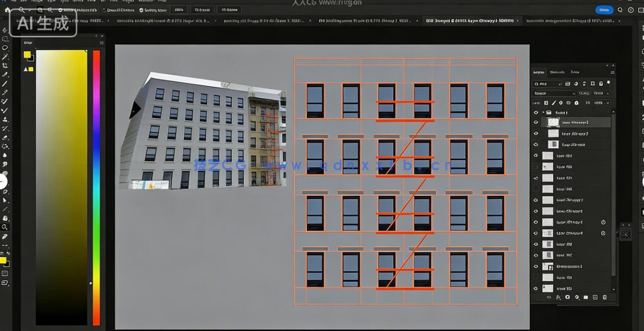Switch to the Channels tab
This screenshot has height=331, width=644.
557,73
